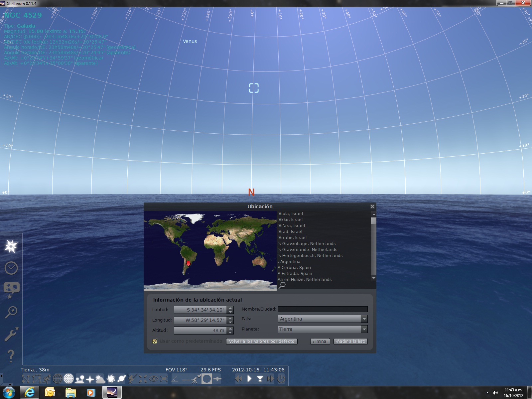
Task: Open País dropdown showing Argentina
Action: click(323, 319)
